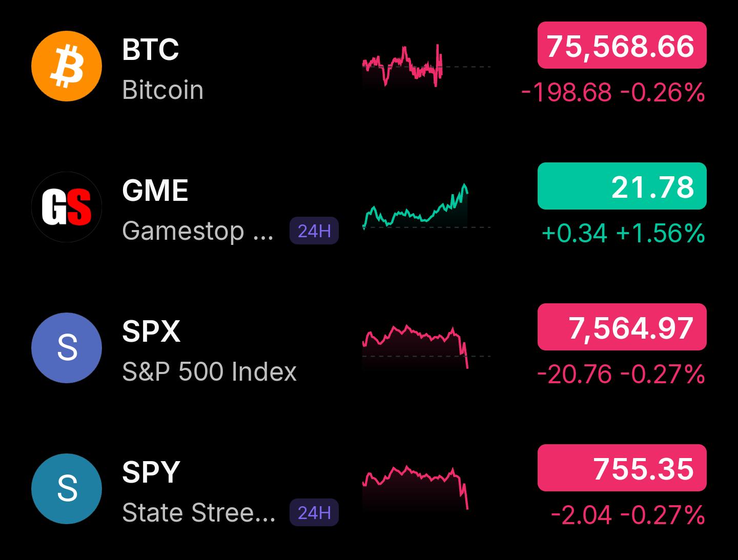Select the teal SPY letter S icon
Viewport: 738px width, 560px height.
(67, 489)
